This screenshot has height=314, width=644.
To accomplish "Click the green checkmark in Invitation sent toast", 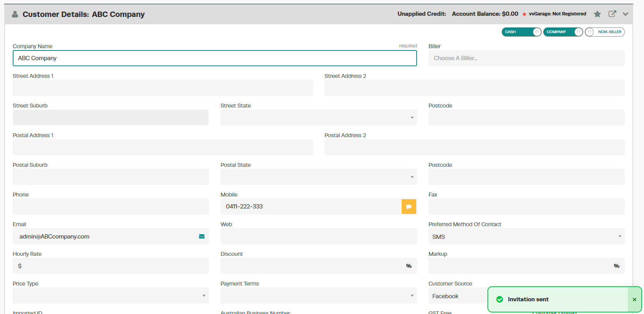I will [500, 299].
